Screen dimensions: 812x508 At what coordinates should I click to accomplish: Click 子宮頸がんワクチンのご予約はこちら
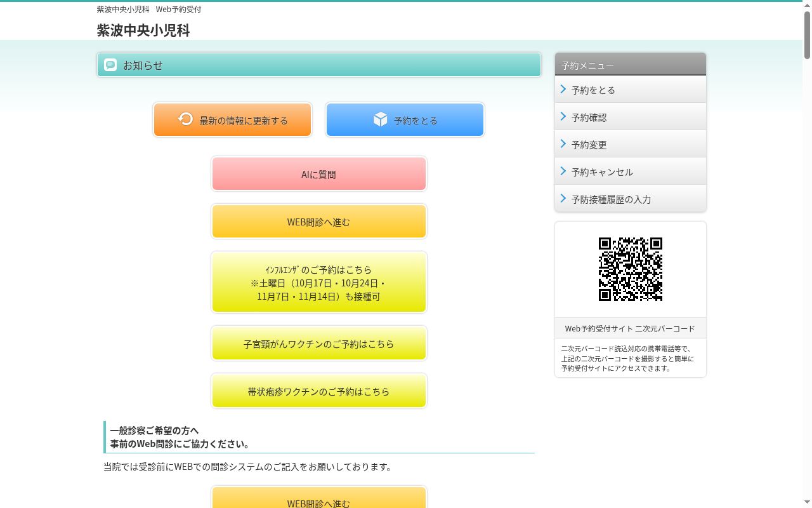319,344
